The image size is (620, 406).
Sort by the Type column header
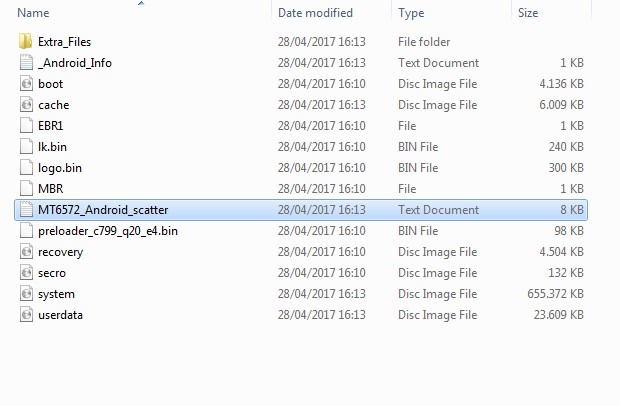point(411,13)
